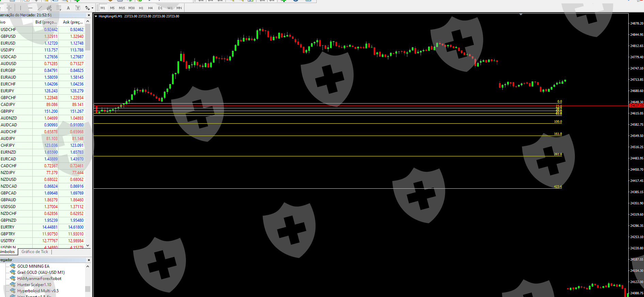
Task: Select the GBPUSD symbol row
Action: (x=42, y=36)
